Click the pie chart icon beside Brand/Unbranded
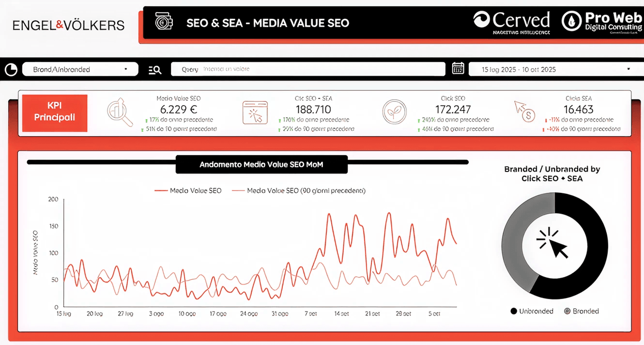The image size is (644, 345). click(11, 69)
